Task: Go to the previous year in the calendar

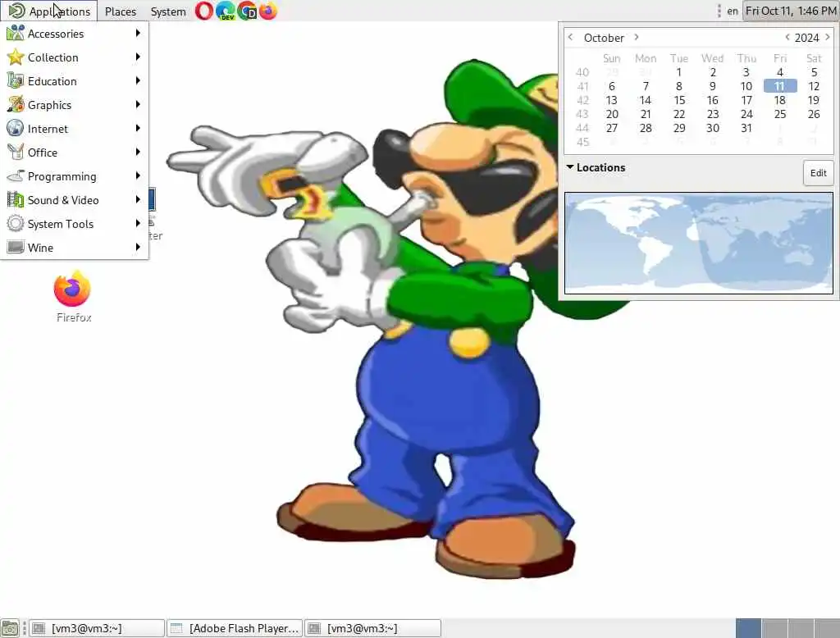Action: [x=787, y=37]
